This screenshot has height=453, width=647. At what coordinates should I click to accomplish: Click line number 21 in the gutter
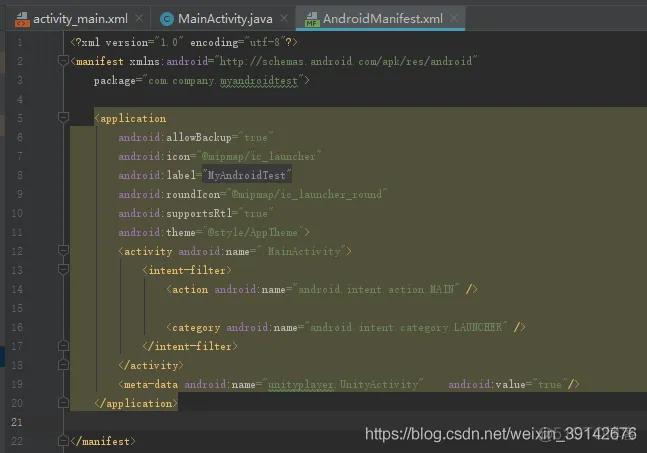point(17,422)
